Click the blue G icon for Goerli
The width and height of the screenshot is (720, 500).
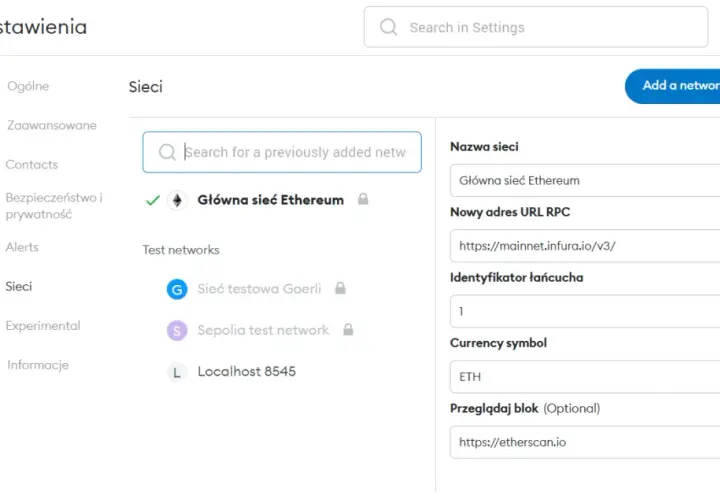(177, 289)
